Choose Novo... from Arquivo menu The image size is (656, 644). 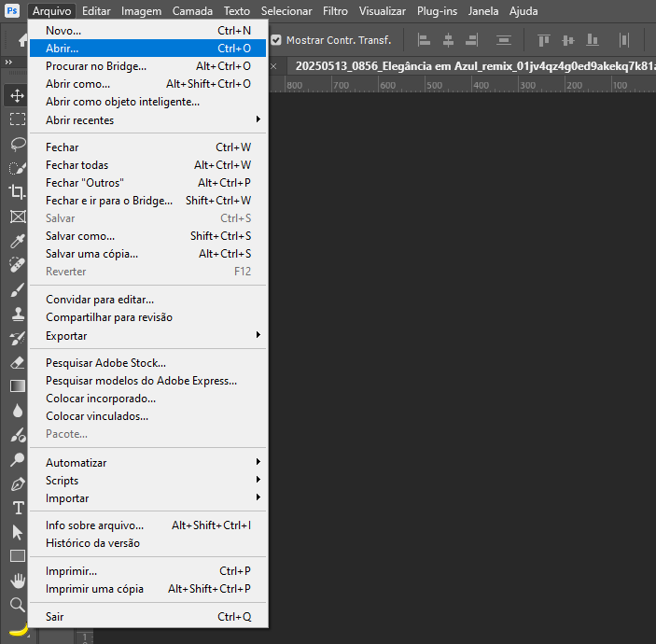tap(147, 31)
